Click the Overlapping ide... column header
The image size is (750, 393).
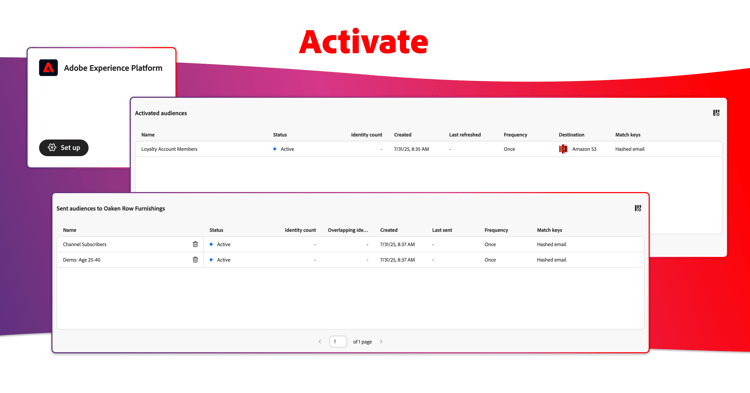pyautogui.click(x=348, y=230)
